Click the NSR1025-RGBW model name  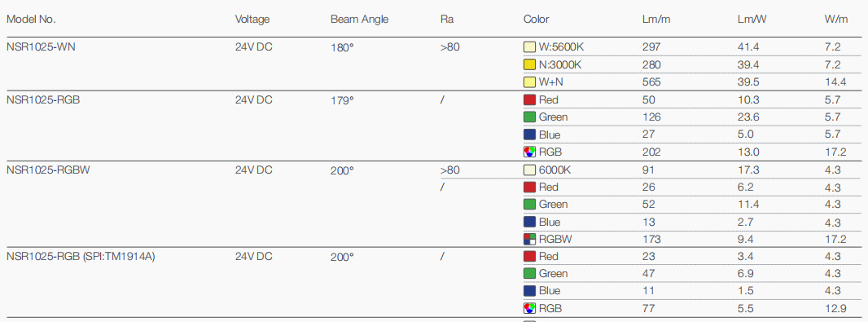click(x=48, y=170)
